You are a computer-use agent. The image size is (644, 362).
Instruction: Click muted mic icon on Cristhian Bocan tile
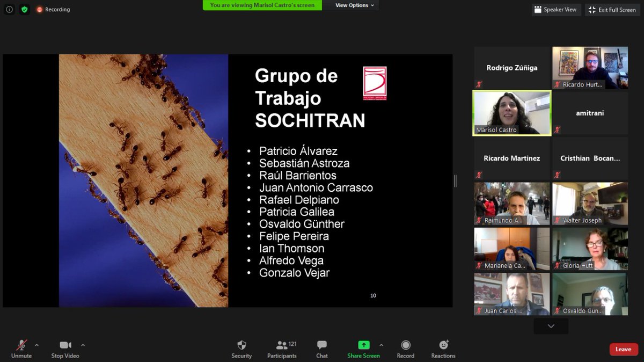[557, 175]
